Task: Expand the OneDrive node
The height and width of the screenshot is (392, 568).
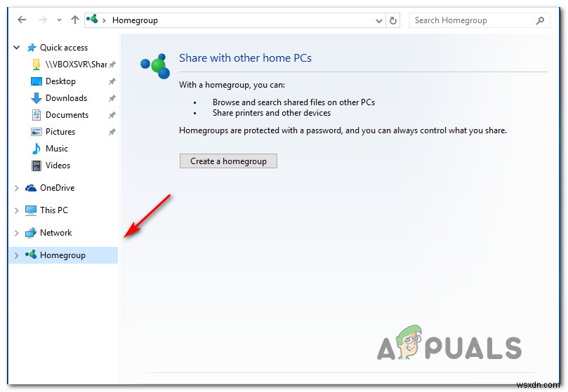Action: [16, 188]
